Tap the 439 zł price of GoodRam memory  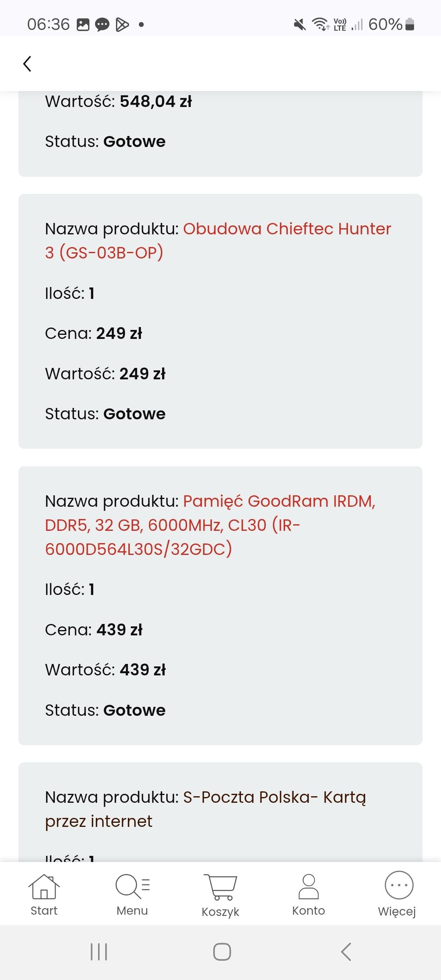click(119, 630)
